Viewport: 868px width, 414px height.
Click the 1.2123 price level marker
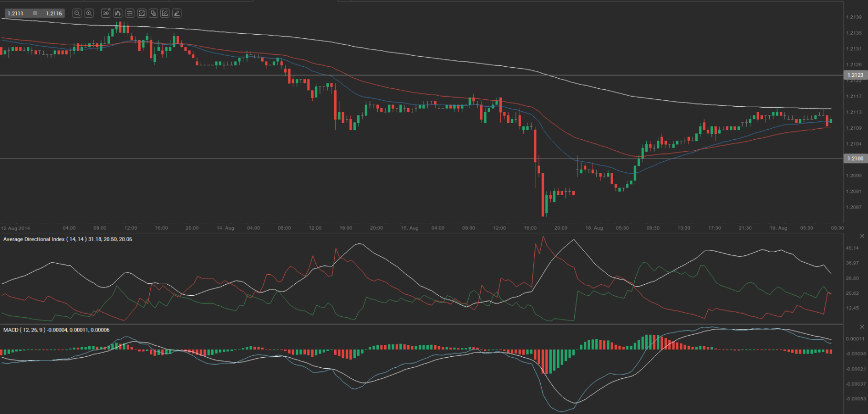pyautogui.click(x=855, y=75)
